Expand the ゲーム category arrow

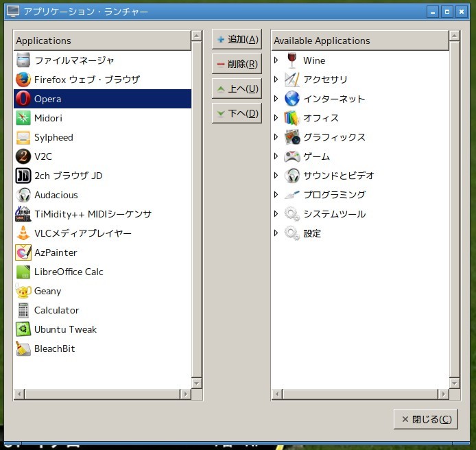point(276,156)
